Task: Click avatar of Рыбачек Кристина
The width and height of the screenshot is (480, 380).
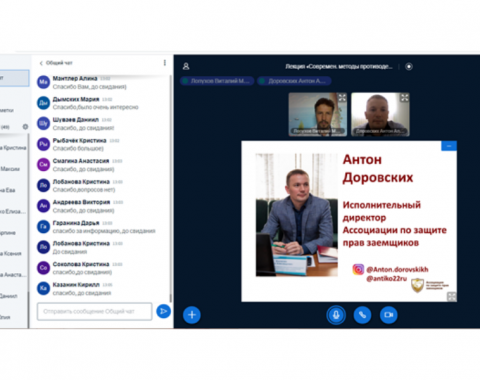Action: coord(43,144)
